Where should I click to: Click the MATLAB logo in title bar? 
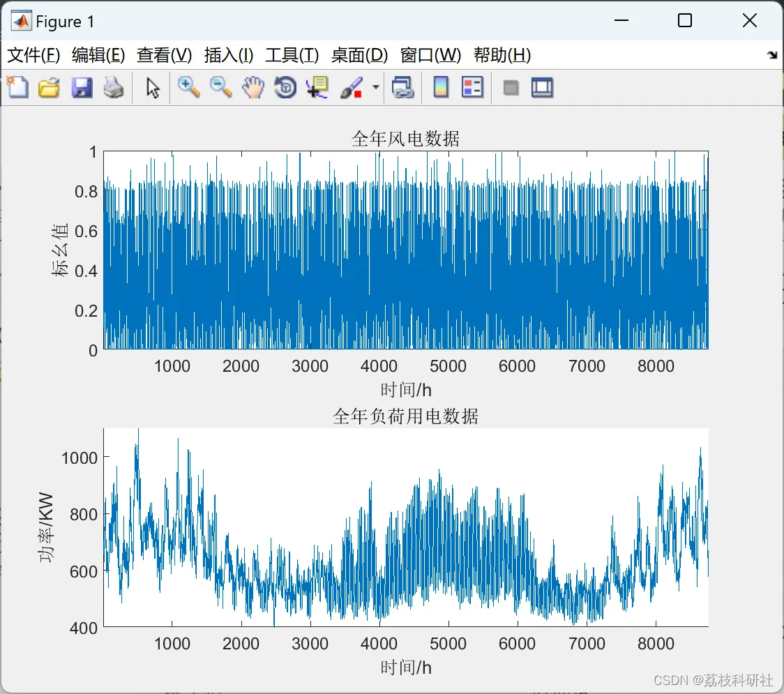coord(22,21)
